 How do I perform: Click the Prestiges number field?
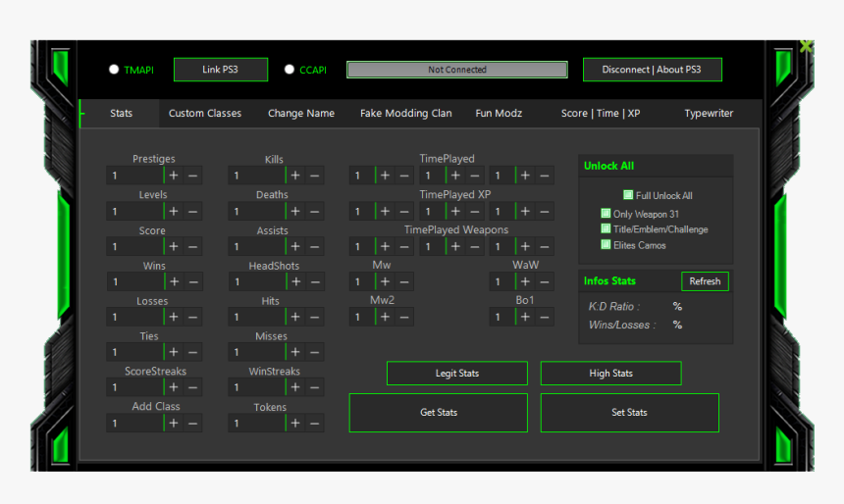pyautogui.click(x=135, y=176)
